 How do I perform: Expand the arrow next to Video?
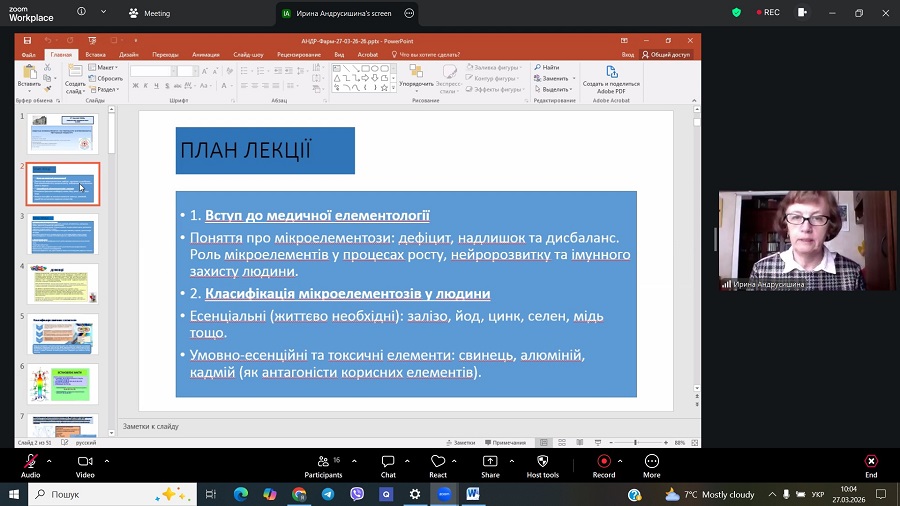point(107,461)
